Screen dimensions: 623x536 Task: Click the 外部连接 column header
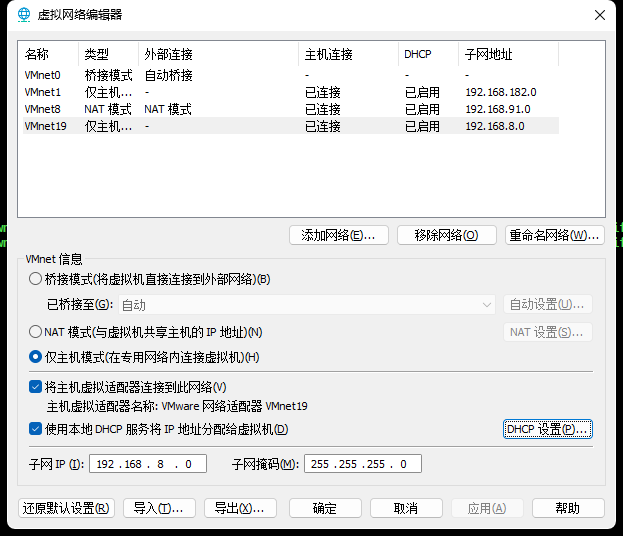pyautogui.click(x=219, y=54)
